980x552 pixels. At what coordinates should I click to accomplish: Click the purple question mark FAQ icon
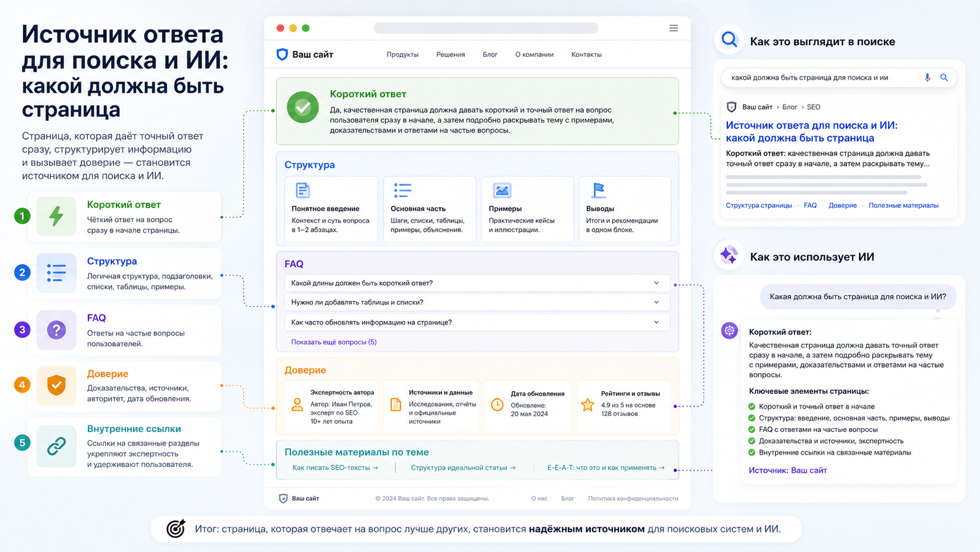click(x=56, y=330)
